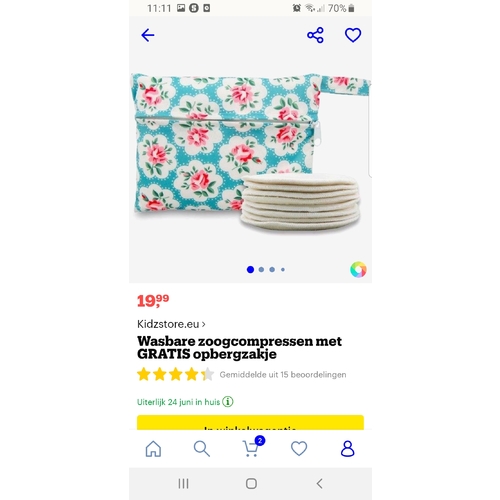Viewport: 500px width, 500px height.
Task: Tap the yellow add-to-cart button
Action: tap(250, 422)
